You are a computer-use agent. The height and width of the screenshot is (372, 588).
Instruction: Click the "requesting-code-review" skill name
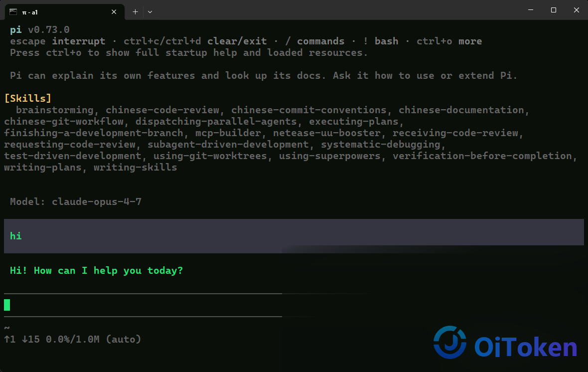tap(70, 145)
